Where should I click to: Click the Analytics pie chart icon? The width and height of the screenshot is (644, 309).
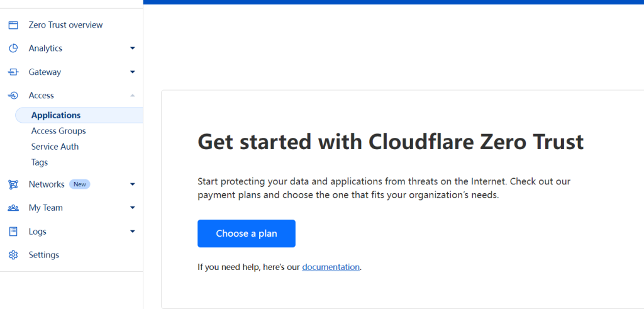click(13, 48)
